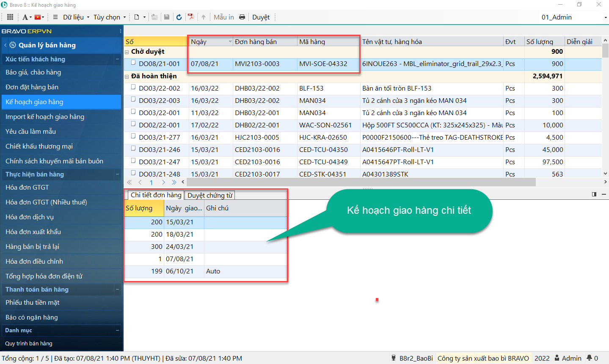The width and height of the screenshot is (609, 364).
Task: Switch to Duyệt chứng từ tab
Action: pos(210,195)
